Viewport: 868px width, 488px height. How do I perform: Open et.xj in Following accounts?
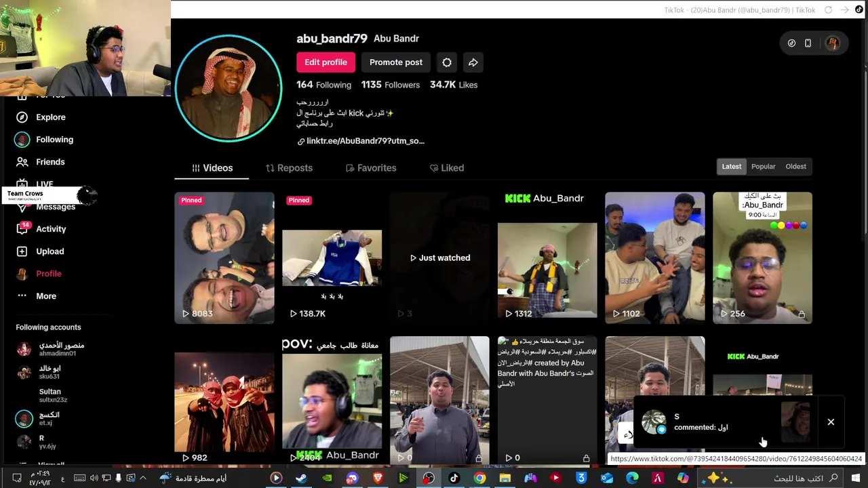(x=39, y=419)
